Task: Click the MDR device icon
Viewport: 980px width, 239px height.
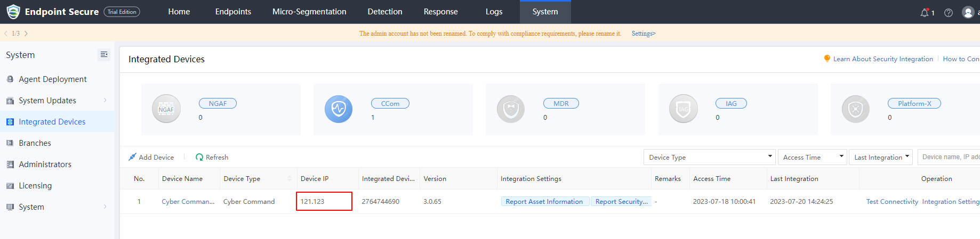Action: tap(511, 109)
